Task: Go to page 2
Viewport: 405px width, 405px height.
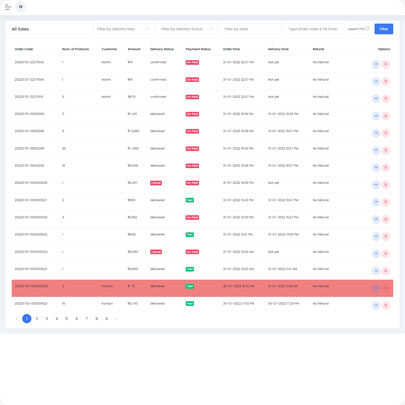Action: point(37,319)
